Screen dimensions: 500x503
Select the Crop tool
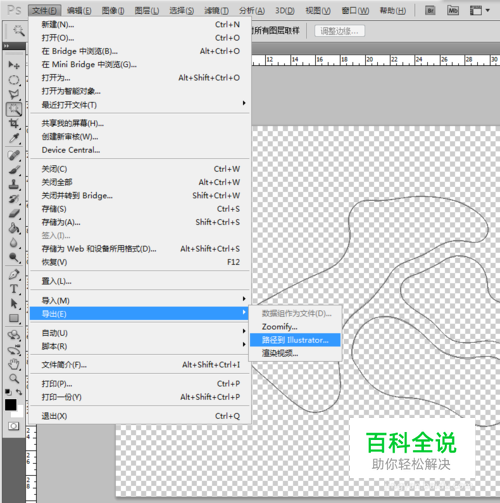[14, 124]
